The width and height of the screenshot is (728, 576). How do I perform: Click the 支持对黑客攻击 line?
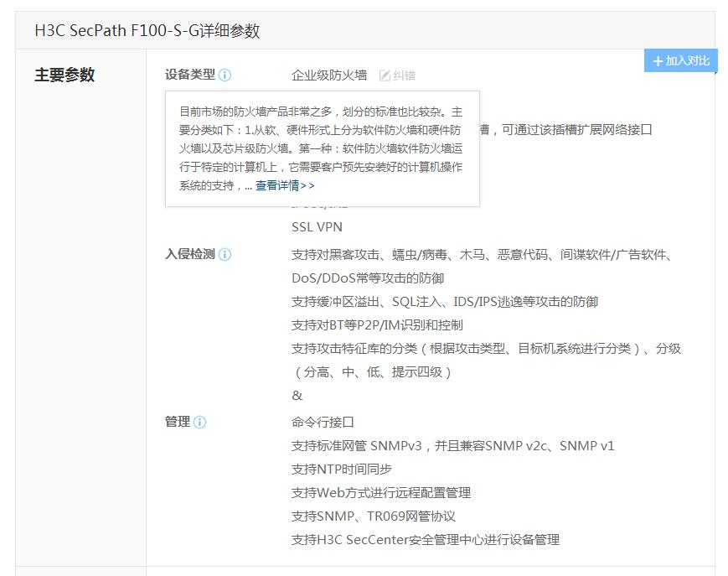point(482,255)
